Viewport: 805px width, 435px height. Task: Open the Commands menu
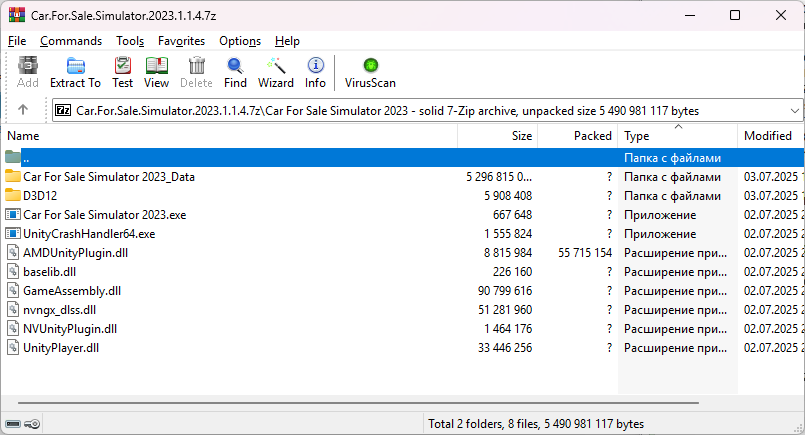tap(71, 41)
